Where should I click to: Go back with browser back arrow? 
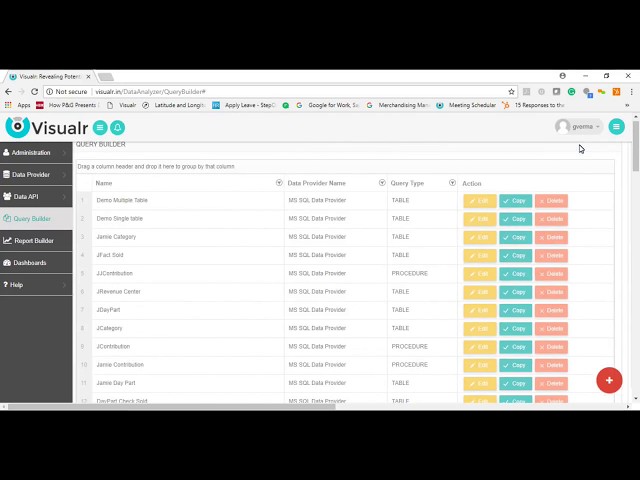[x=9, y=91]
